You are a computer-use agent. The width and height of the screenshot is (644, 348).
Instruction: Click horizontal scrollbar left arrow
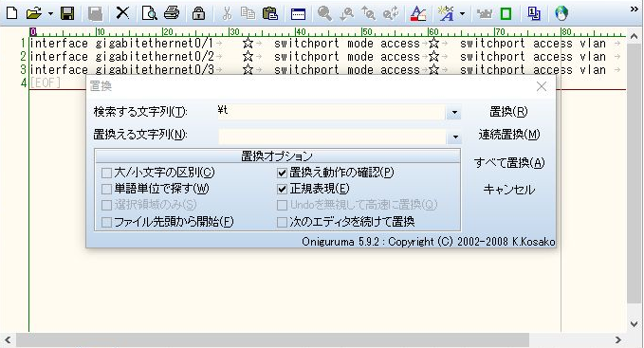point(8,339)
